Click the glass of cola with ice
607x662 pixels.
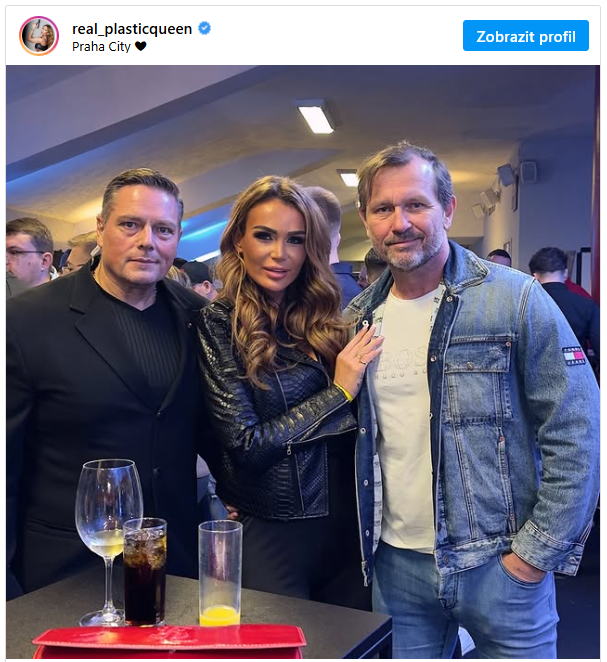[x=145, y=572]
